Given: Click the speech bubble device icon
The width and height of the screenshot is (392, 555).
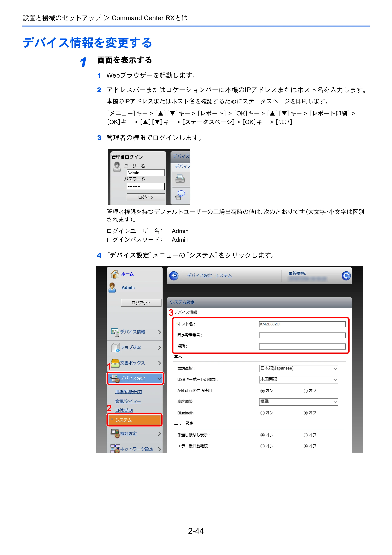Looking at the screenshot, I should tap(180, 195).
